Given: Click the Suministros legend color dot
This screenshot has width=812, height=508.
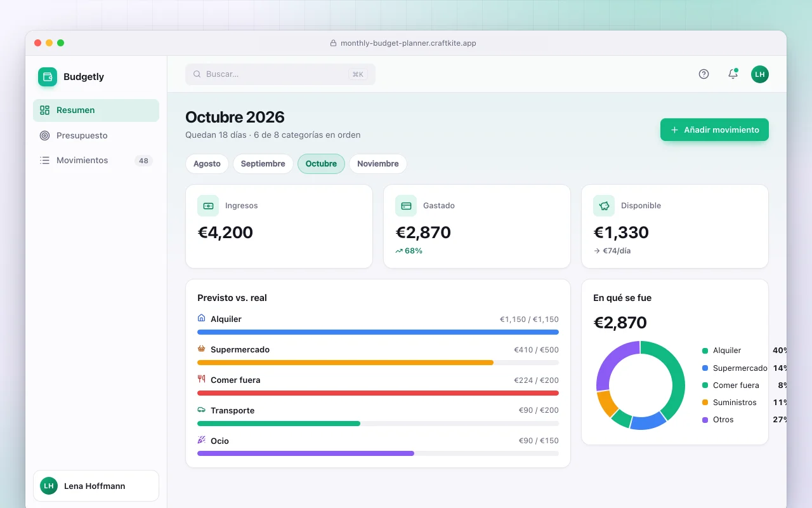Looking at the screenshot, I should 705,403.
